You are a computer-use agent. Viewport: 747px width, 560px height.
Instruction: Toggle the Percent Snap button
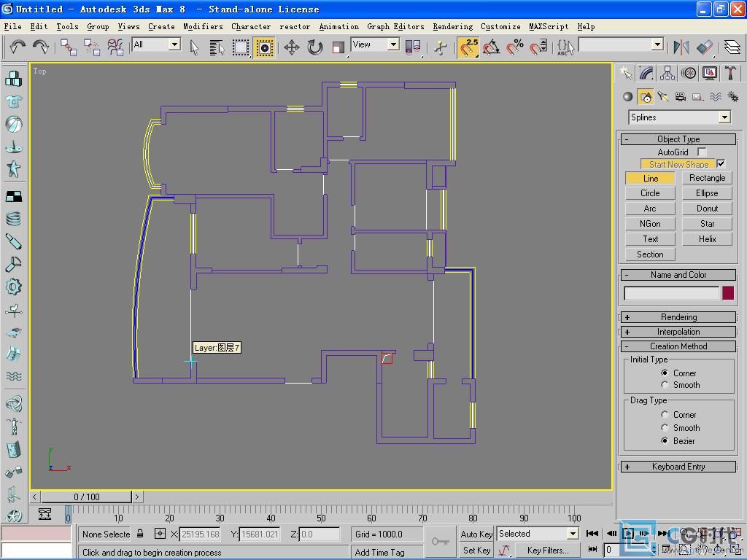[x=514, y=47]
